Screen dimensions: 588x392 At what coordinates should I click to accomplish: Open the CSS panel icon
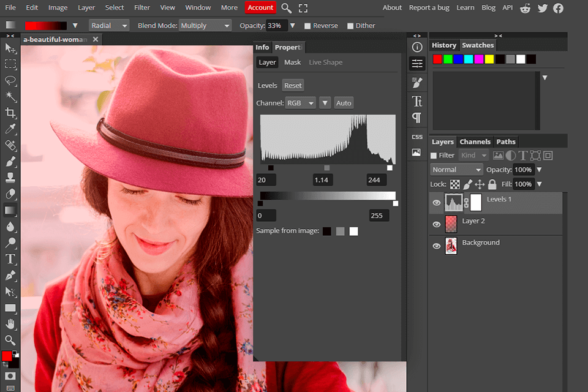(x=417, y=137)
